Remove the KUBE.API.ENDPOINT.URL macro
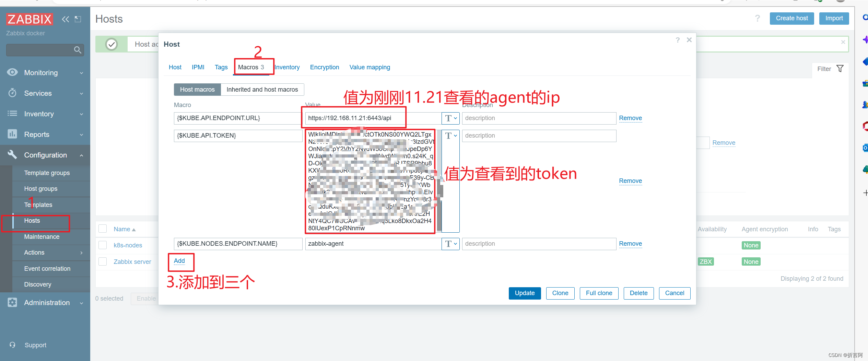The image size is (868, 361). (x=630, y=118)
